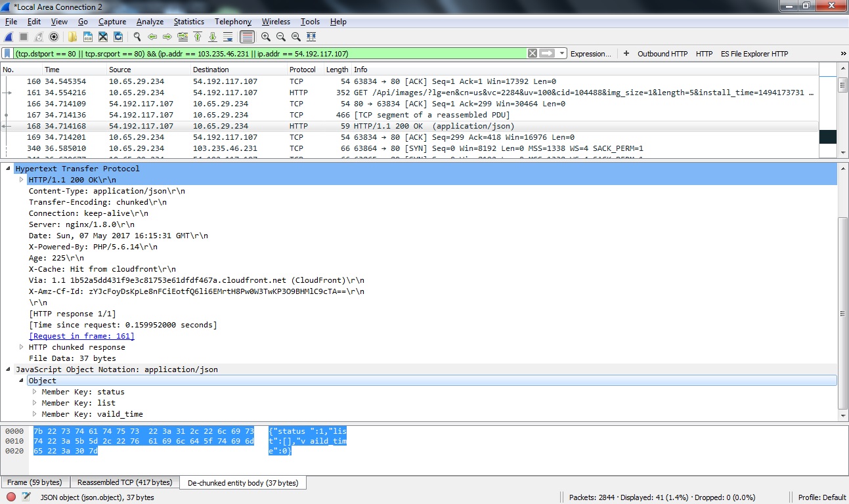This screenshot has height=504, width=849.
Task: Click the display filter bookmark icon
Action: (7, 54)
